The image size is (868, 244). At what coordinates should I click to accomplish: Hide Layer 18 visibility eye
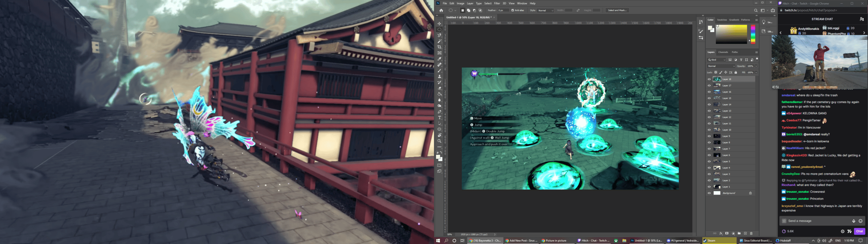click(x=709, y=79)
